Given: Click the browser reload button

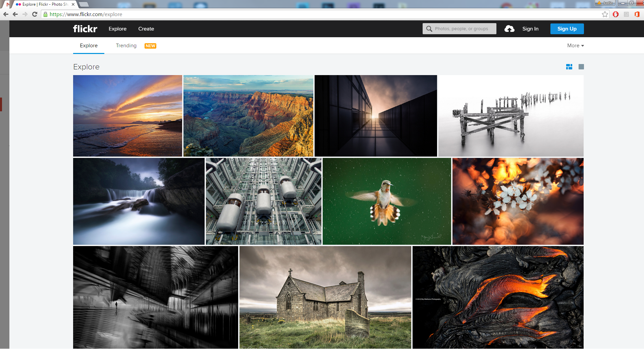Looking at the screenshot, I should (35, 14).
